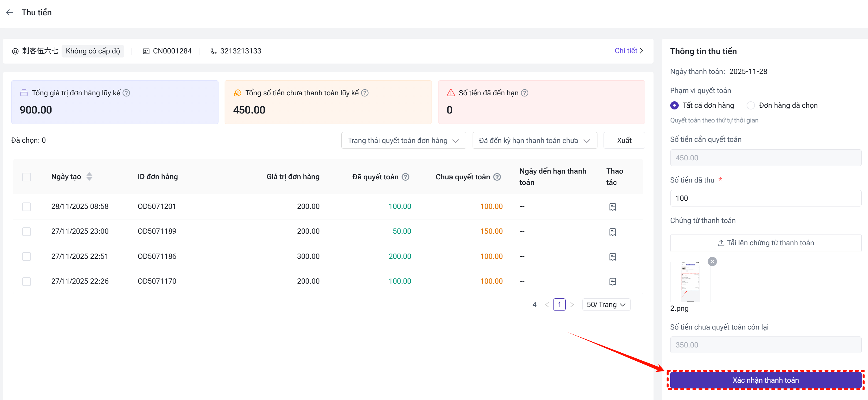The image size is (868, 400).
Task: Check the row for order OD5071201
Action: click(x=26, y=206)
